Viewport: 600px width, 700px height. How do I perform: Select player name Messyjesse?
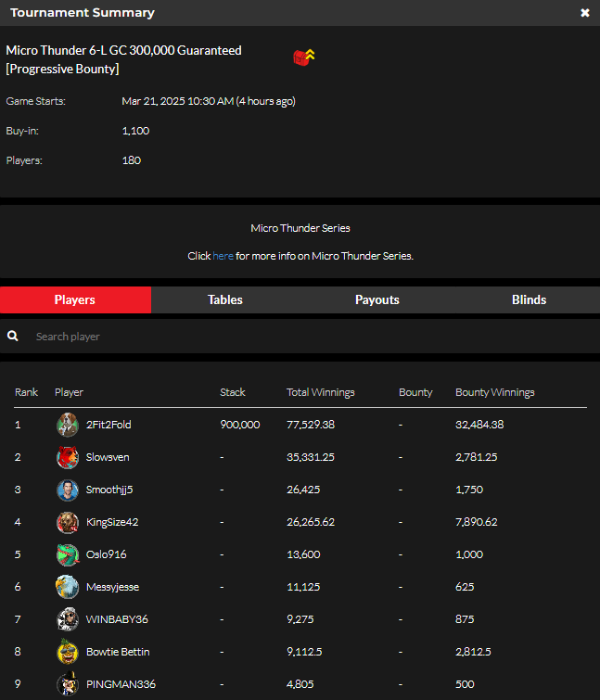[x=112, y=587]
